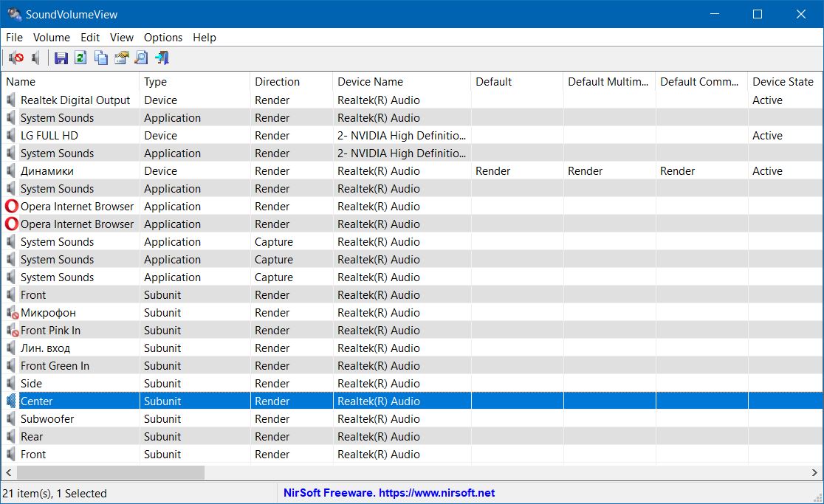Click the Mute toolbar icon
The image size is (824, 504).
(x=16, y=58)
